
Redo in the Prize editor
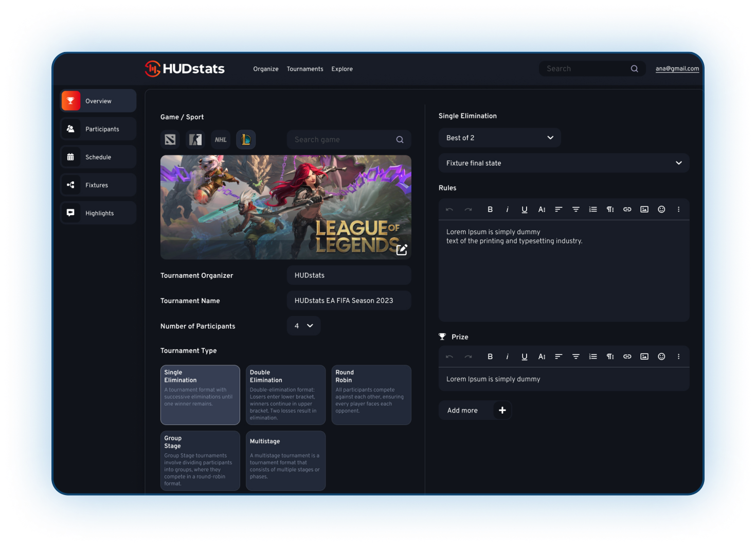(468, 357)
